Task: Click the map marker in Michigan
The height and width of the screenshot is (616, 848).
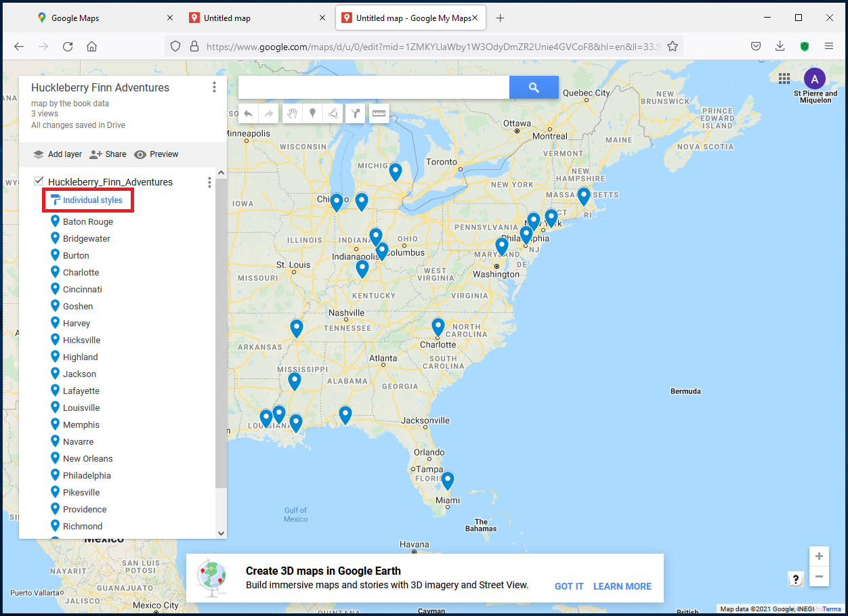Action: coord(396,172)
